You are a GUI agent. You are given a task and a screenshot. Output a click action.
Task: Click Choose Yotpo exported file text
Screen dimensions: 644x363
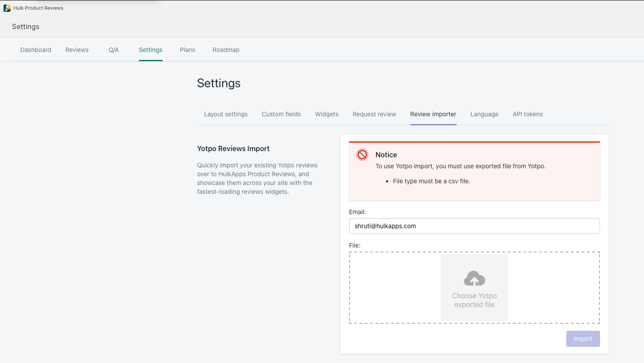coord(474,300)
